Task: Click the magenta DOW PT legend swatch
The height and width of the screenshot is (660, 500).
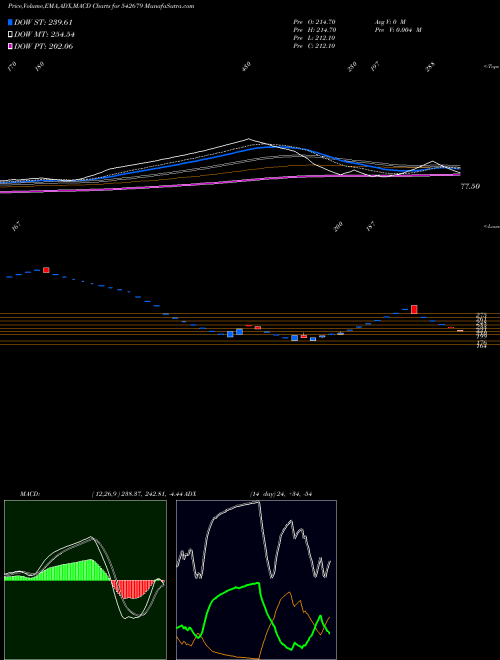Action: 10,46
